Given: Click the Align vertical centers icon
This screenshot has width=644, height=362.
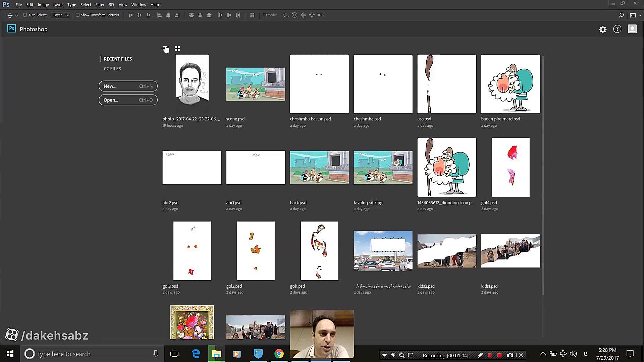Looking at the screenshot, I should pos(140,15).
